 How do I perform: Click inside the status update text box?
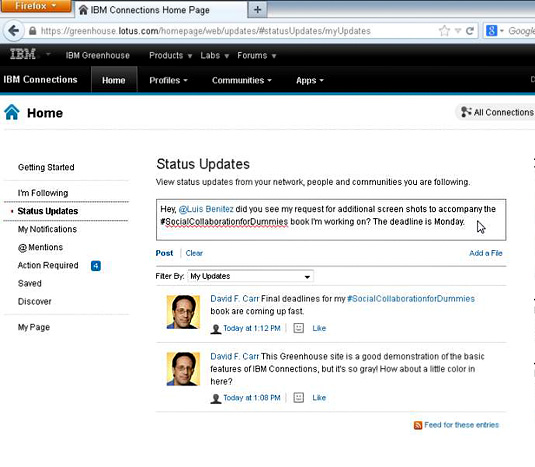331,220
